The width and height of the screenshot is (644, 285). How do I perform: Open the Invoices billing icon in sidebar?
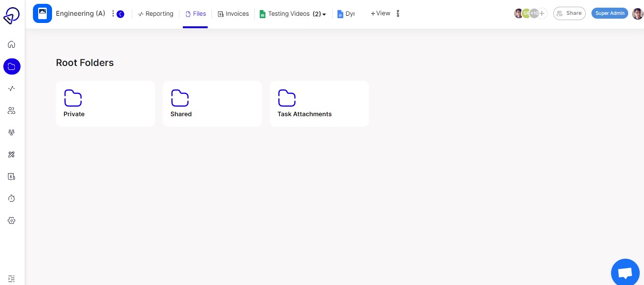click(x=11, y=176)
